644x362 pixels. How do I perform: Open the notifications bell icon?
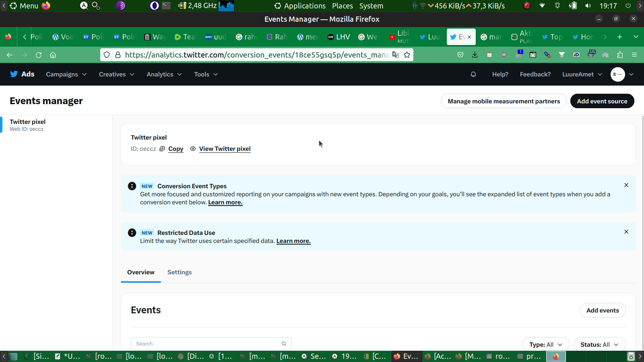coord(473,74)
